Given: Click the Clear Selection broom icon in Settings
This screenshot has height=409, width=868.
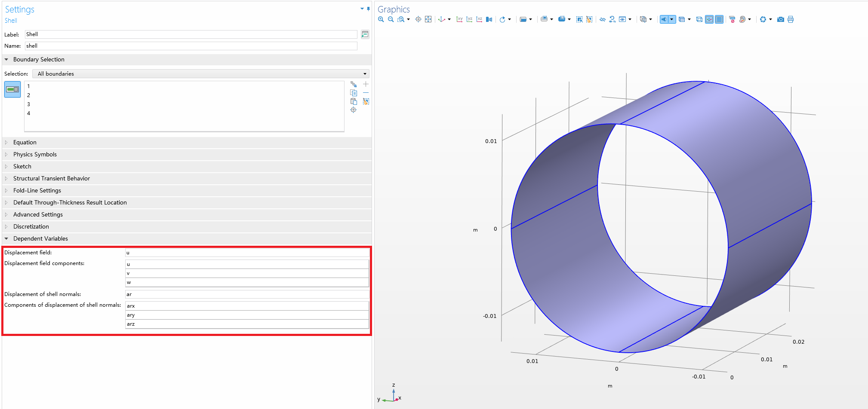Looking at the screenshot, I should click(x=366, y=101).
